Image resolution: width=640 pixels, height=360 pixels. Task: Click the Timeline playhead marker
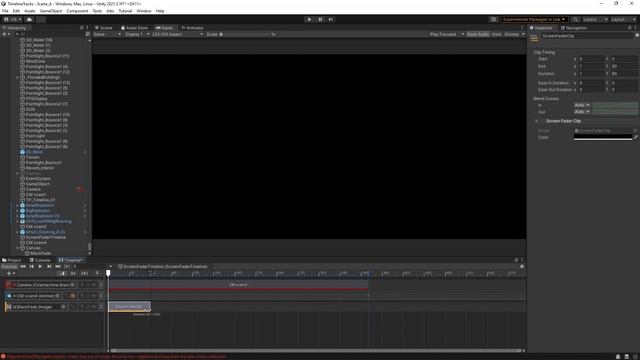pos(108,273)
